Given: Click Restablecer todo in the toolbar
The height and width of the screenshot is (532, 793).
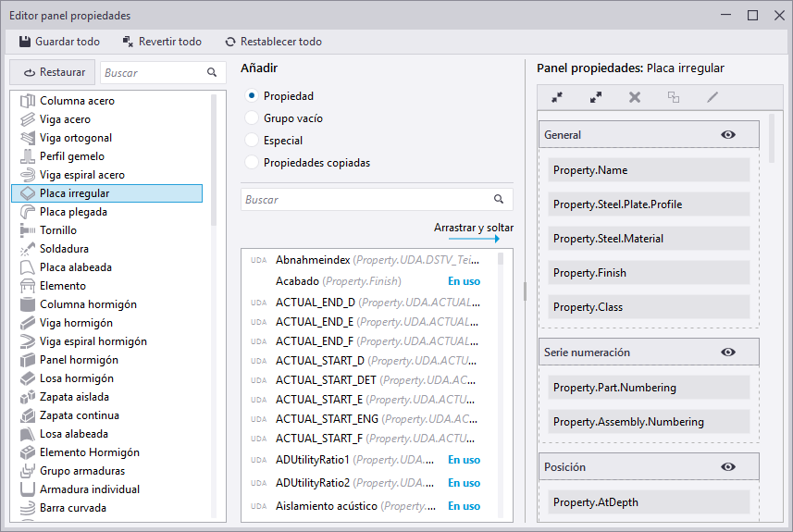Looking at the screenshot, I should [x=273, y=42].
